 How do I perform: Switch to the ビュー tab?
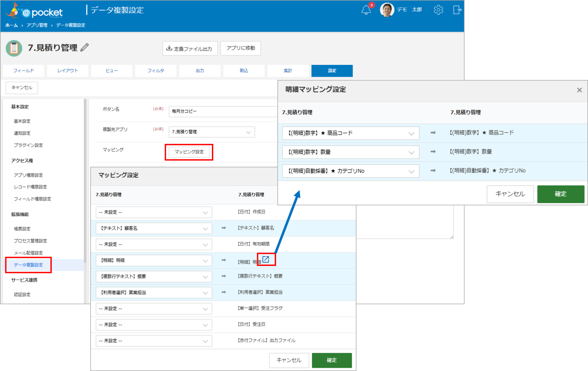tap(112, 71)
